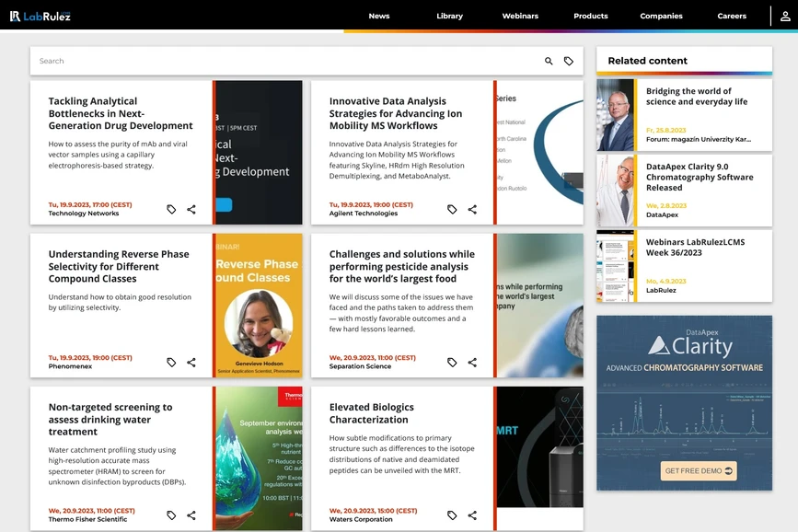Click Separation Science organizer name

[x=360, y=366]
